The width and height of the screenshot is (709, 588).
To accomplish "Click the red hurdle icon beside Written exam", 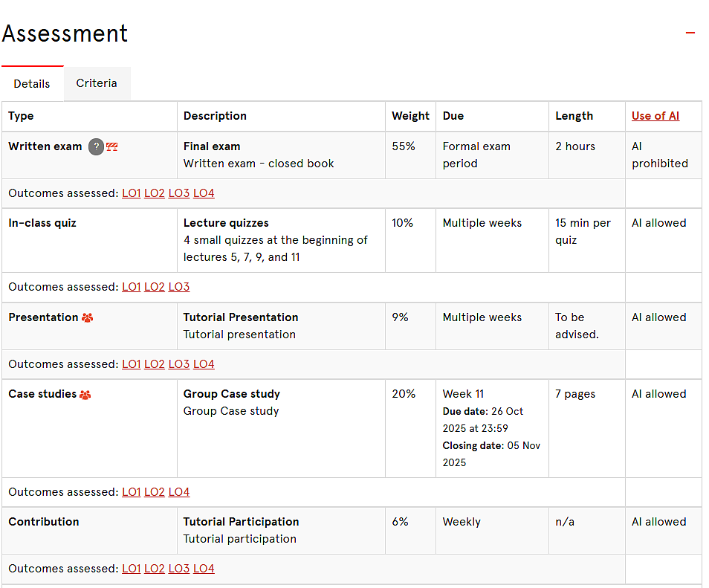I will tap(111, 146).
